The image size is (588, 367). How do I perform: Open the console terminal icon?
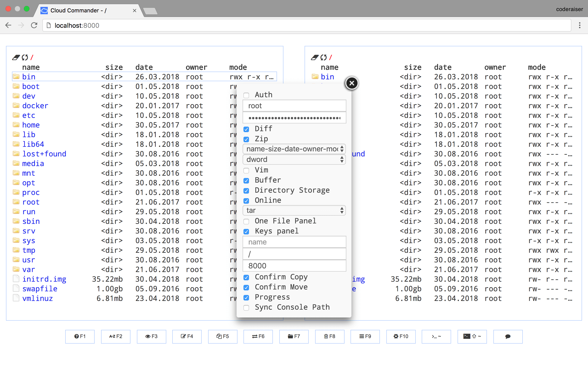[436, 336]
